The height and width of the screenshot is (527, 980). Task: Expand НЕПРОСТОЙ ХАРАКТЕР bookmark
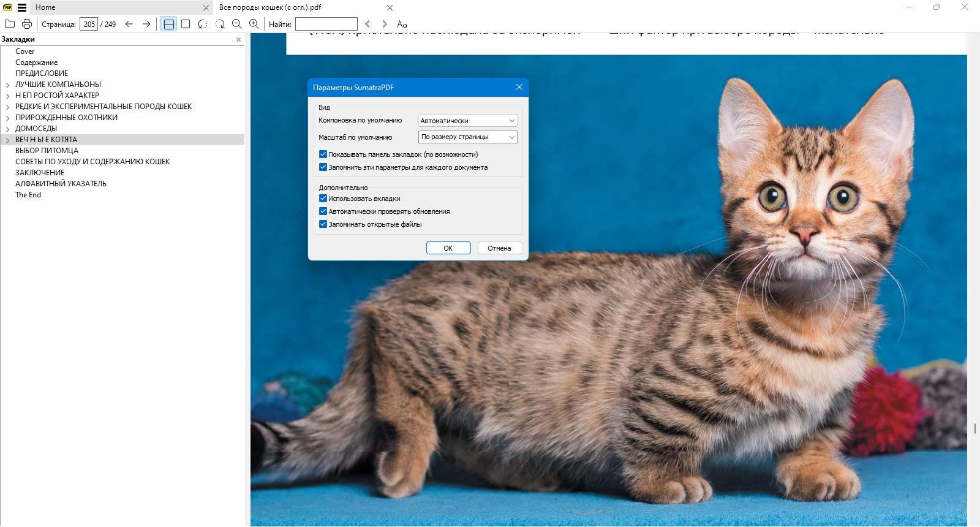click(7, 96)
